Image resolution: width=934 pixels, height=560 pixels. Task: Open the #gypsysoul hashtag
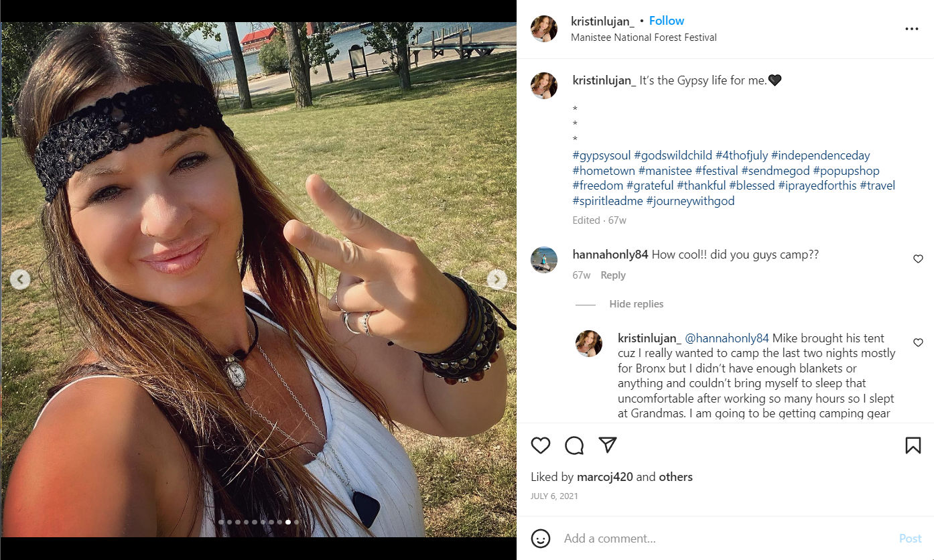[602, 155]
